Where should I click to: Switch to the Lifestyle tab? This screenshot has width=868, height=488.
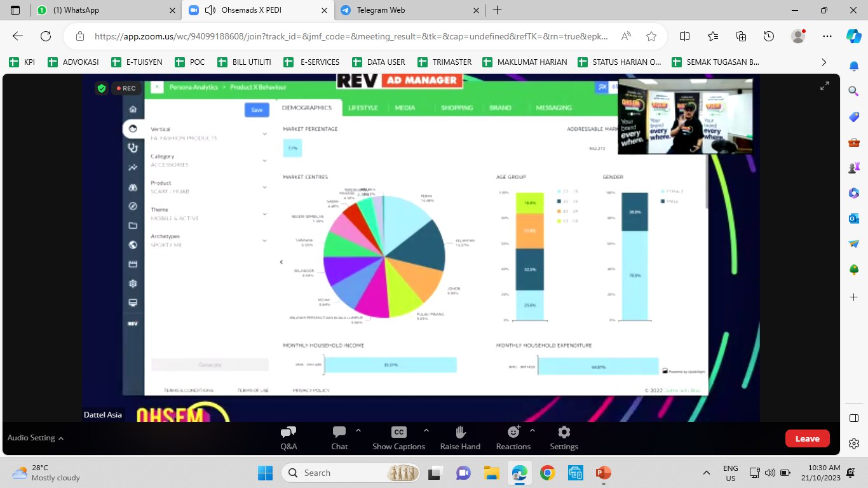point(363,108)
